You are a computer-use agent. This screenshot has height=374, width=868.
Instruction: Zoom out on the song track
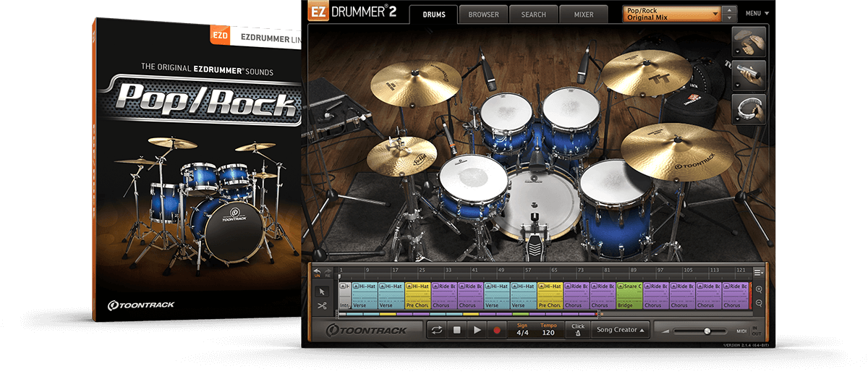pyautogui.click(x=759, y=303)
